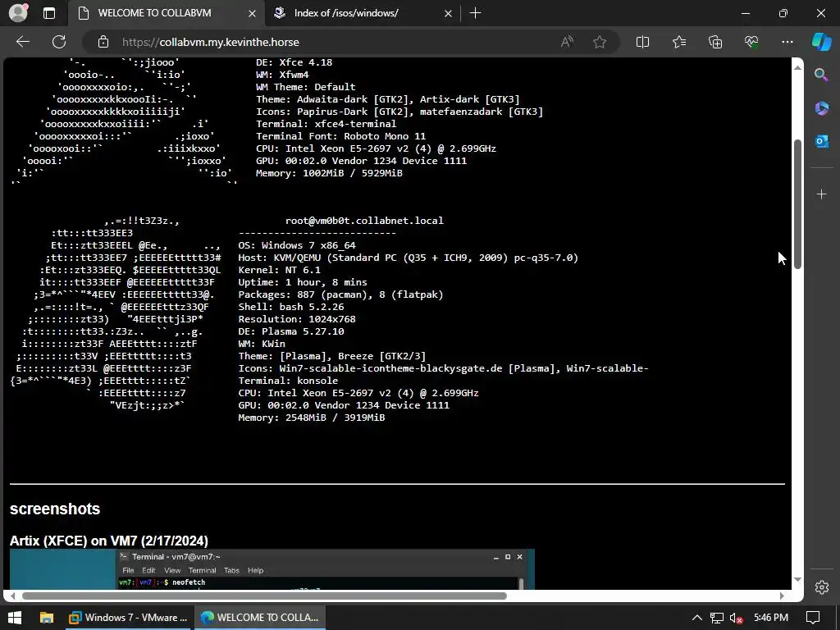Select WELCOME TO COLLA... Edge taskbar button
This screenshot has width=840, height=630.
260,618
